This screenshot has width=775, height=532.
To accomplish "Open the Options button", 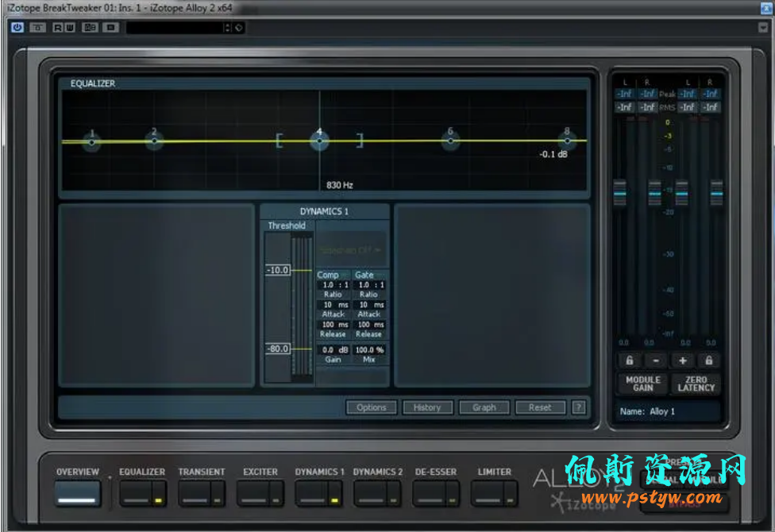I will 371,407.
